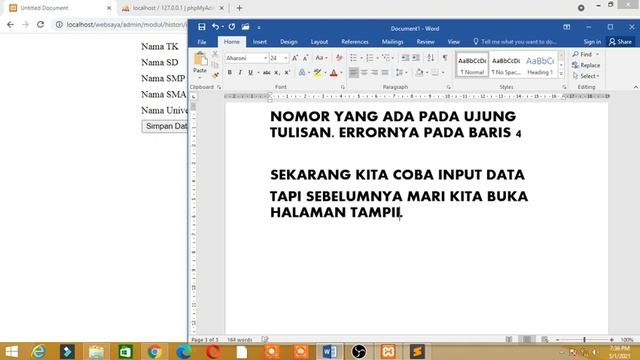The height and width of the screenshot is (360, 640).
Task: Switch to the Review tab
Action: pyautogui.click(x=425, y=42)
